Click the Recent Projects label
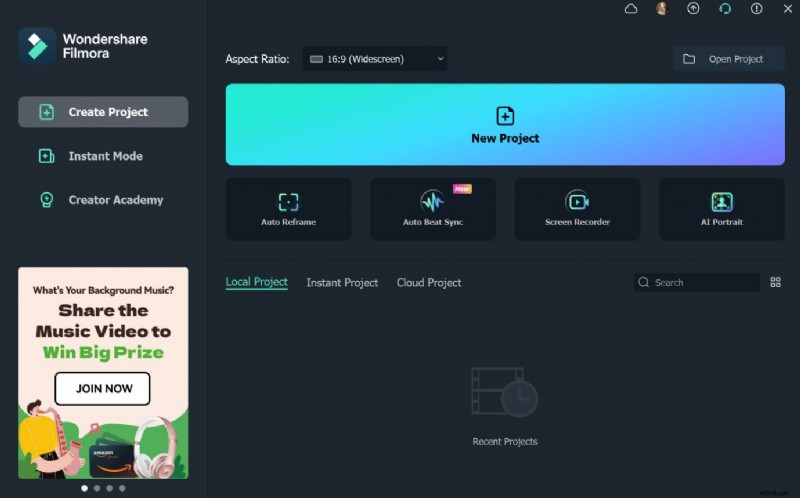The height and width of the screenshot is (498, 800). pyautogui.click(x=505, y=441)
